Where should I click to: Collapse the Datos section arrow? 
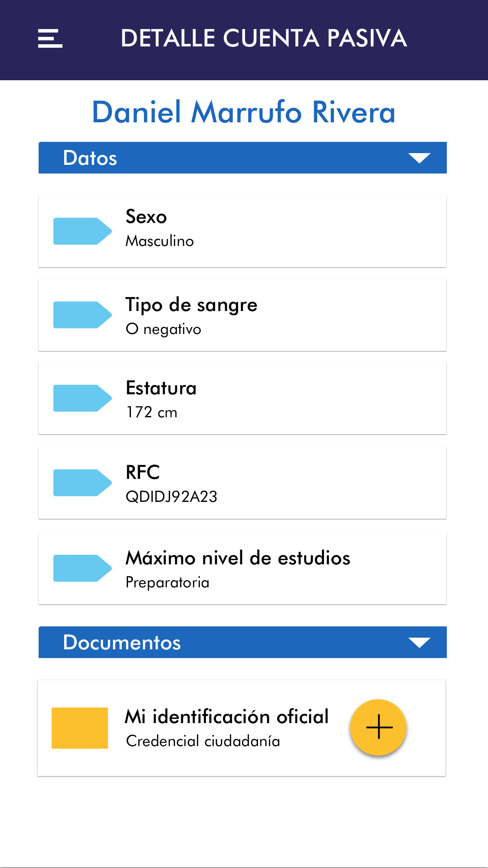419,158
